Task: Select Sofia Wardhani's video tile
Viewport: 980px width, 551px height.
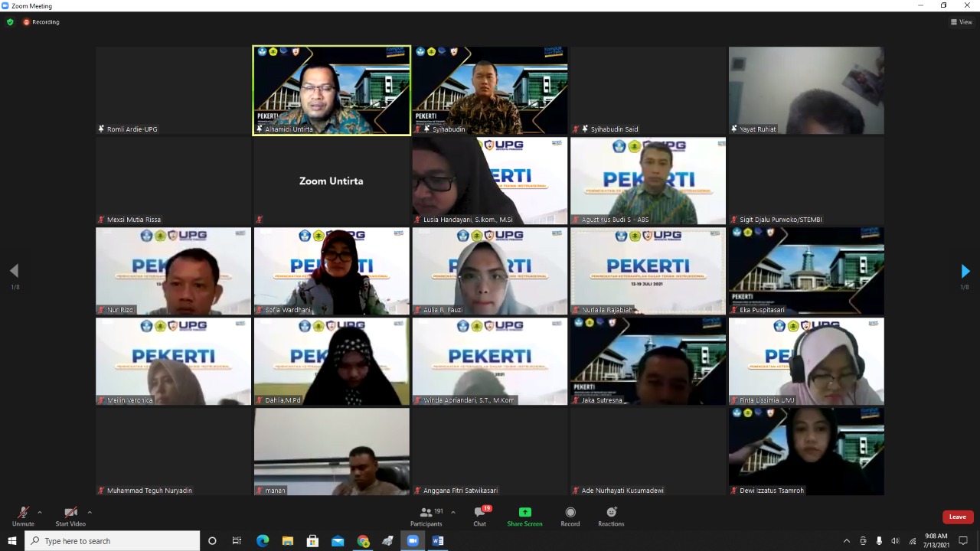Action: point(332,271)
